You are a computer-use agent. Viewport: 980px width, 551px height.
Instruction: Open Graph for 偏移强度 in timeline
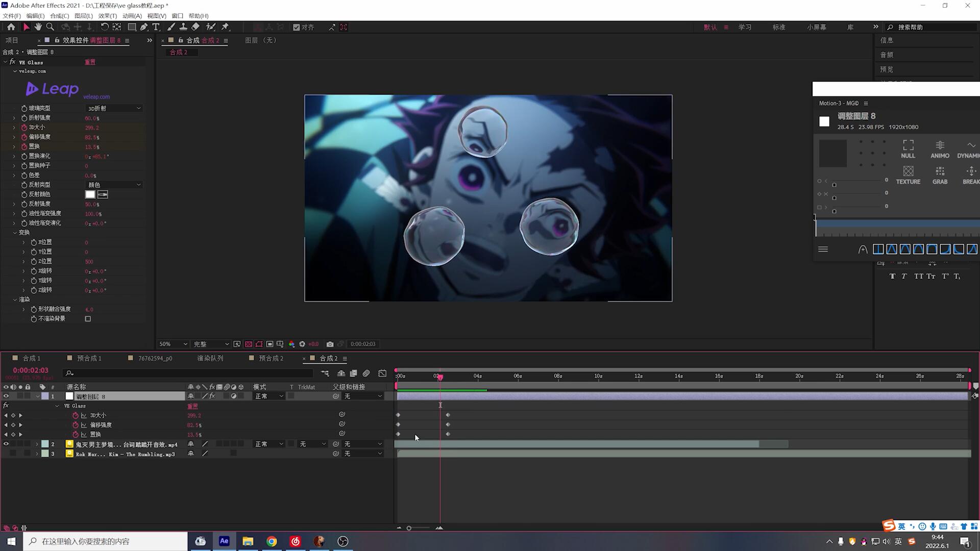(x=84, y=425)
